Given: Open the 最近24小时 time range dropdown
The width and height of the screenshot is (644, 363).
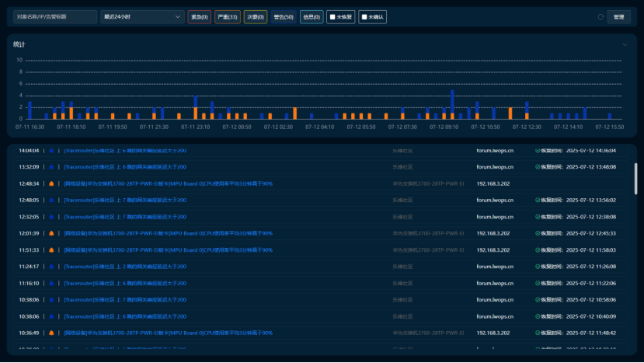Looking at the screenshot, I should click(x=142, y=17).
